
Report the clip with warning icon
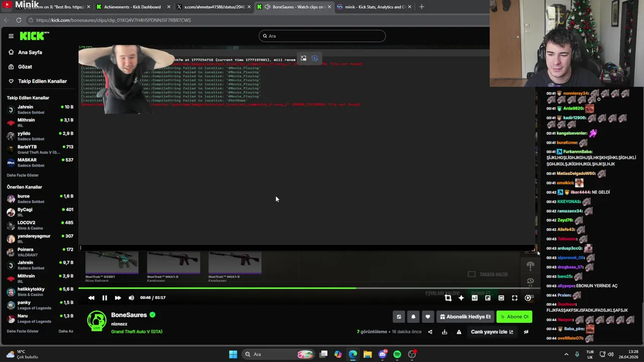(459, 332)
